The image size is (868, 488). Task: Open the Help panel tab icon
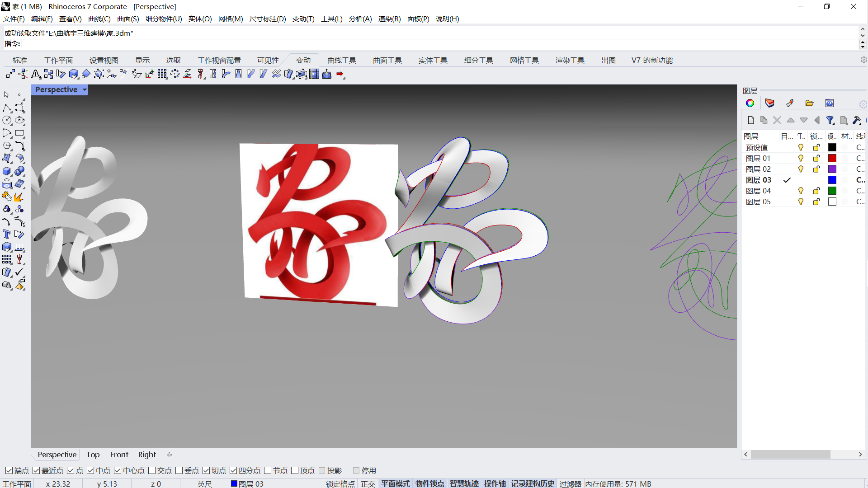830,103
